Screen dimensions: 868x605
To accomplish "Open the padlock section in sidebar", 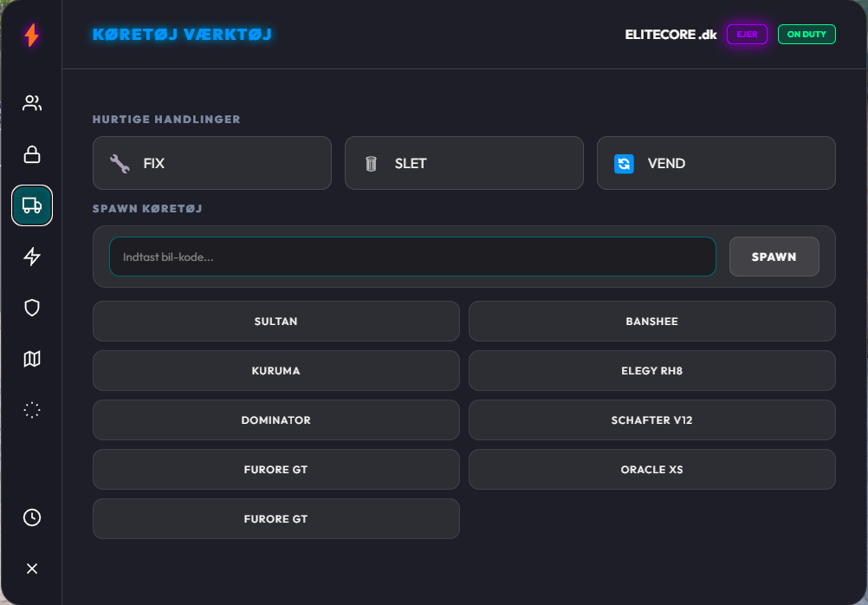I will 31,154.
